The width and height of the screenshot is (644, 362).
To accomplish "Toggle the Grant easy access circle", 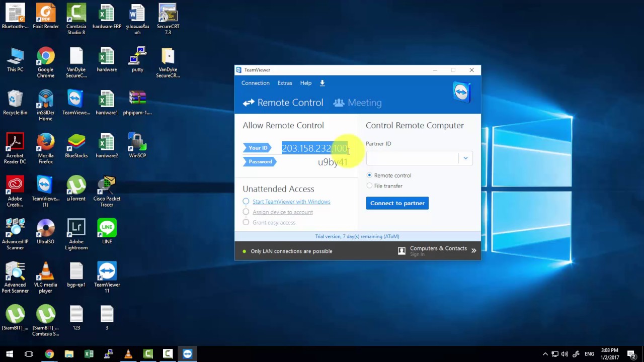I will 246,222.
